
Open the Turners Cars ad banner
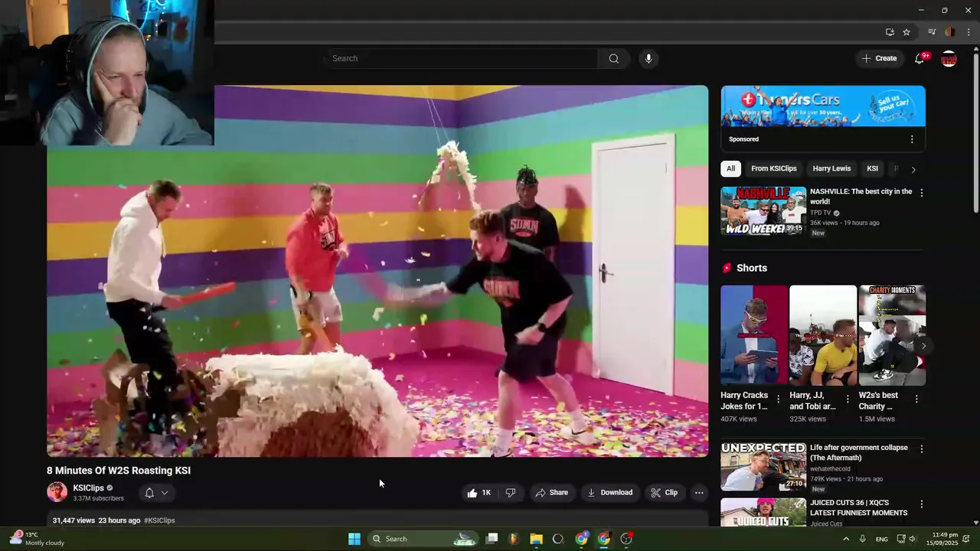click(x=823, y=106)
